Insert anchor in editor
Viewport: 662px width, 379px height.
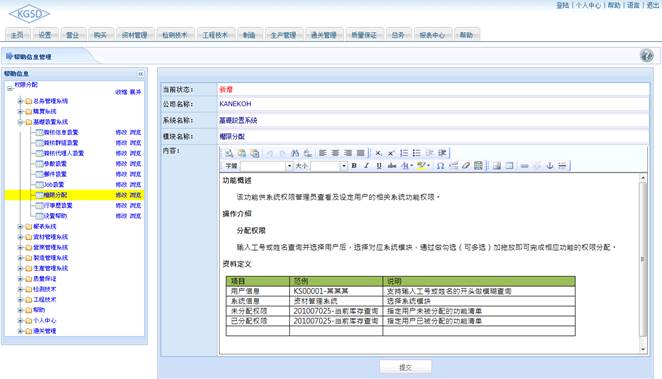[x=550, y=166]
